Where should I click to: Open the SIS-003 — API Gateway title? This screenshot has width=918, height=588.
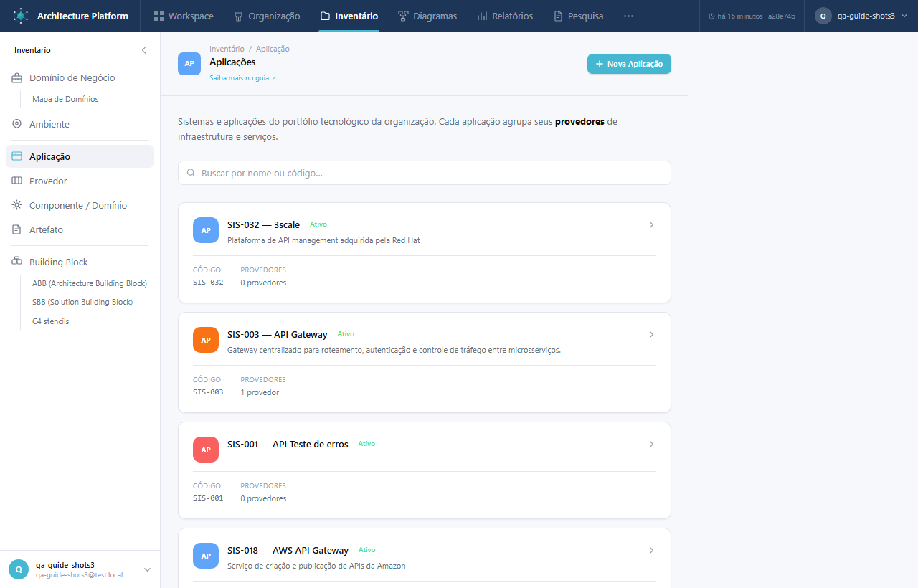tap(278, 334)
